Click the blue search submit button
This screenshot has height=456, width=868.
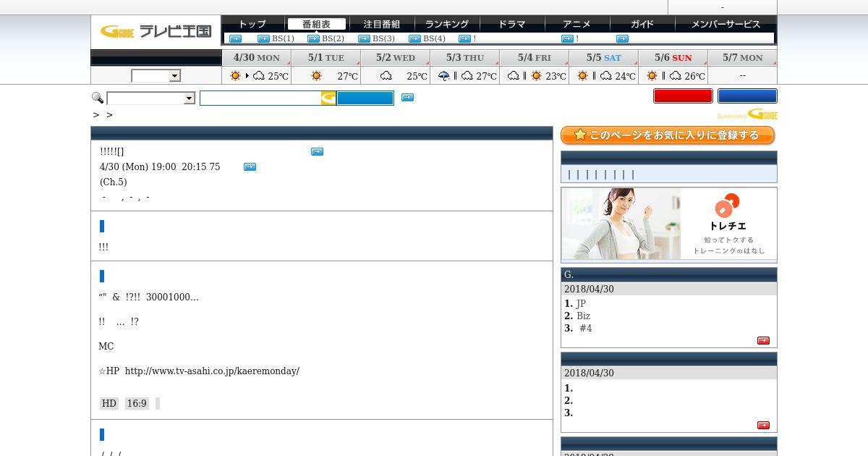(x=365, y=98)
